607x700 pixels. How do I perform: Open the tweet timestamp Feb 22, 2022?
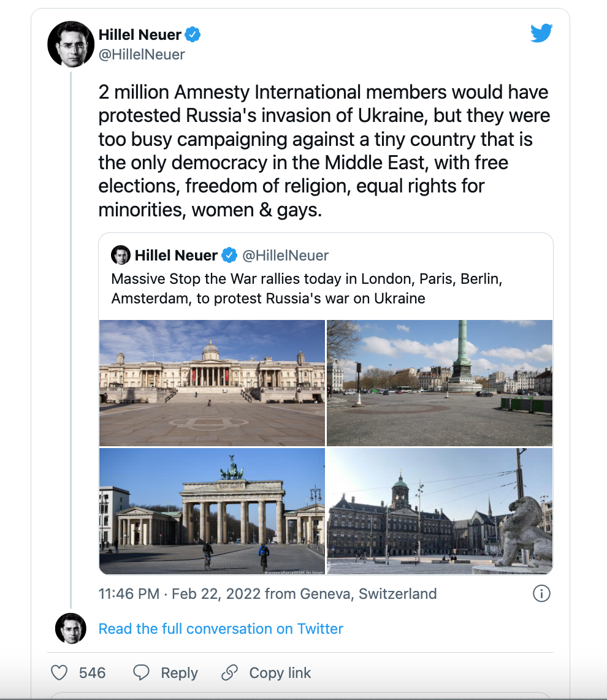267,594
